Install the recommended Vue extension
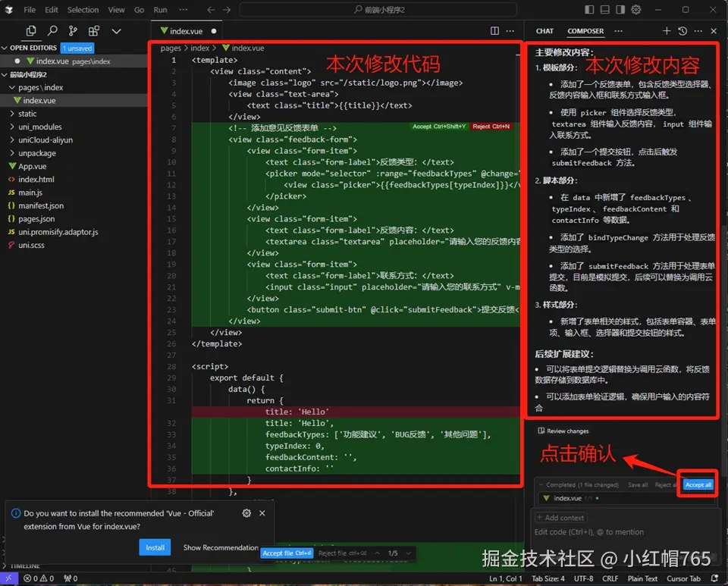 pyautogui.click(x=155, y=547)
